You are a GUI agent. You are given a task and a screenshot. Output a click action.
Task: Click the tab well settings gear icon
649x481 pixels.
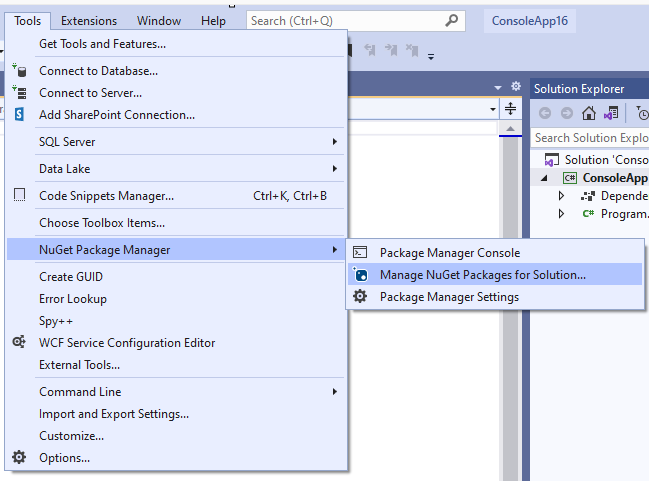[x=516, y=86]
